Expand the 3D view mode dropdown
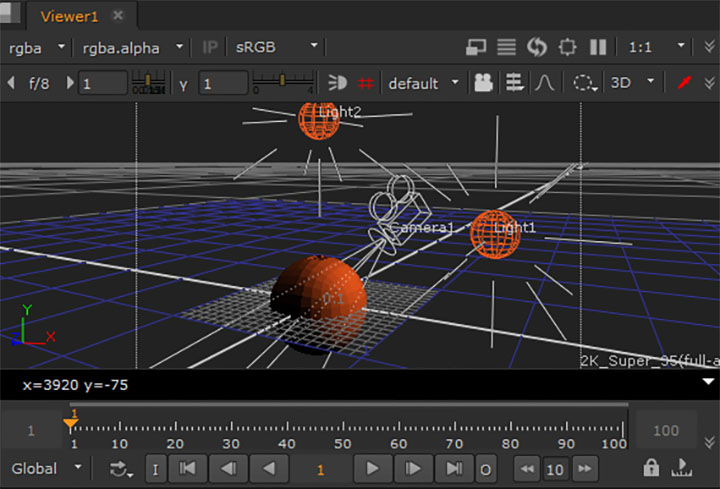Image resolution: width=720 pixels, height=489 pixels. pos(634,83)
